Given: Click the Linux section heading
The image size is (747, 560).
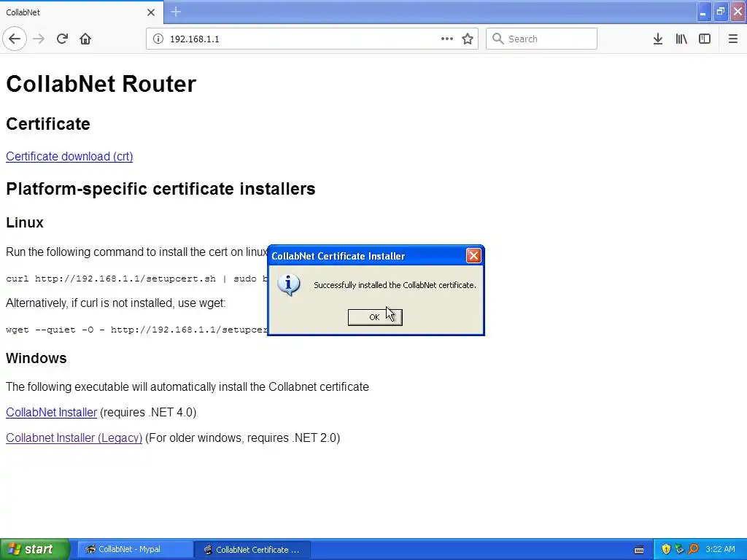Looking at the screenshot, I should pos(25,222).
